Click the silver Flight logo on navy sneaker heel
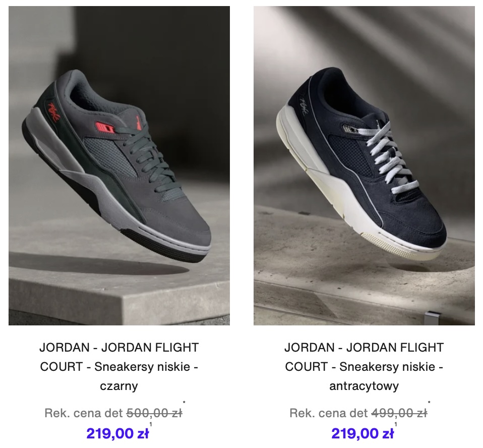The height and width of the screenshot is (448, 483). tap(302, 106)
